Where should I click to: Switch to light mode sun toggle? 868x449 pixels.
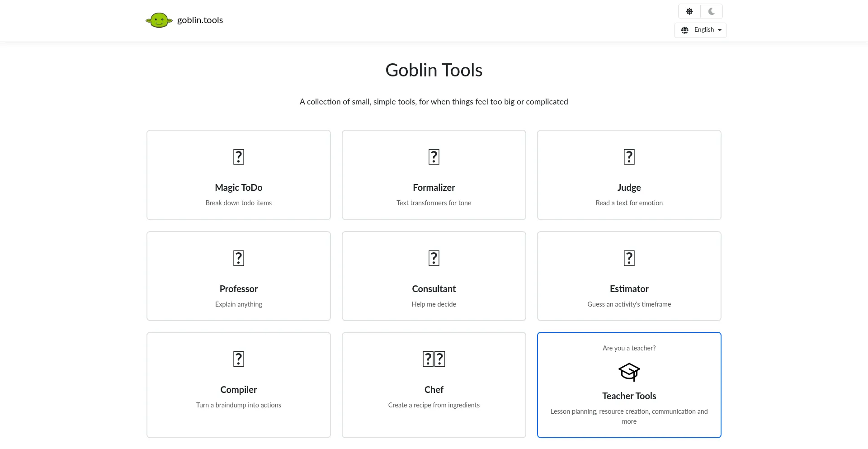[689, 11]
